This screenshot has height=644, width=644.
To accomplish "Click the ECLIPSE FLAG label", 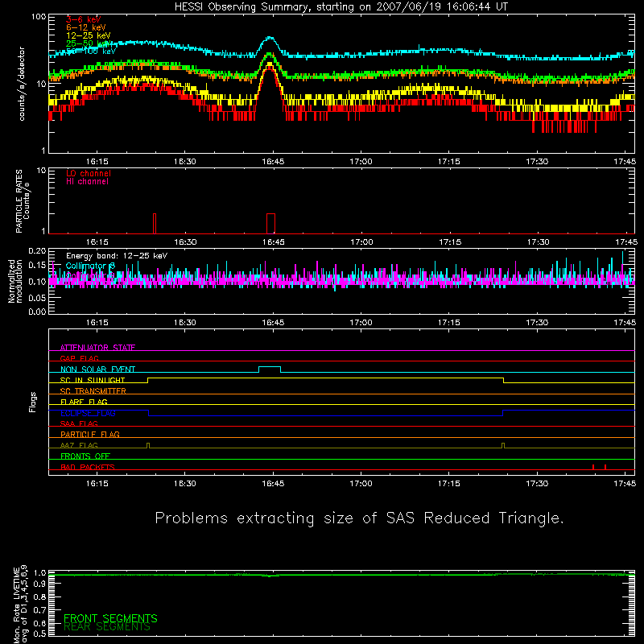I will [88, 413].
